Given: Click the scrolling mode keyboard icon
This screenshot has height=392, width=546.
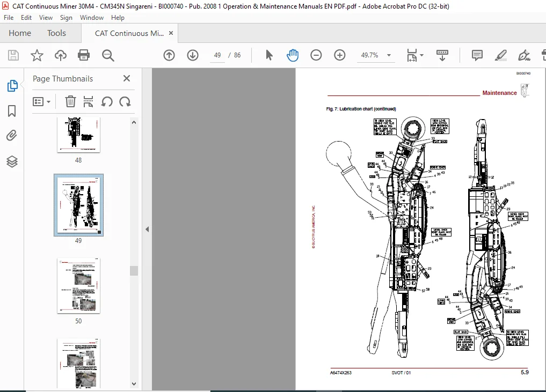Looking at the screenshot, I should click(442, 55).
